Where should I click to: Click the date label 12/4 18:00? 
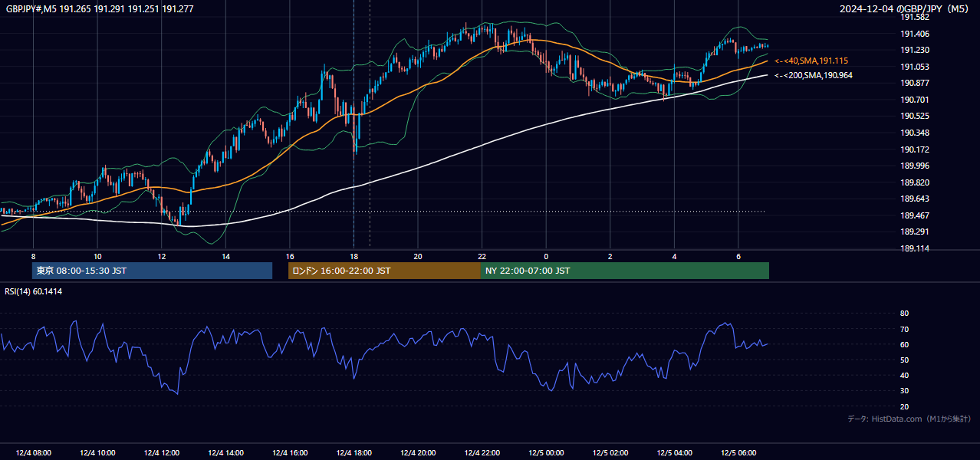pos(354,453)
